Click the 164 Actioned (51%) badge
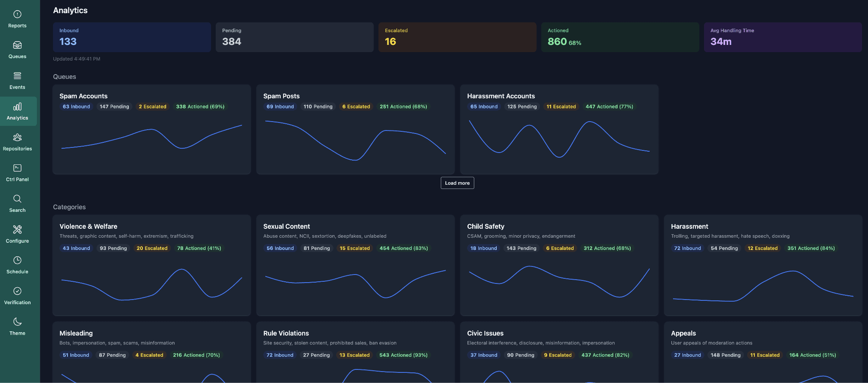This screenshot has width=868, height=383. pos(812,355)
